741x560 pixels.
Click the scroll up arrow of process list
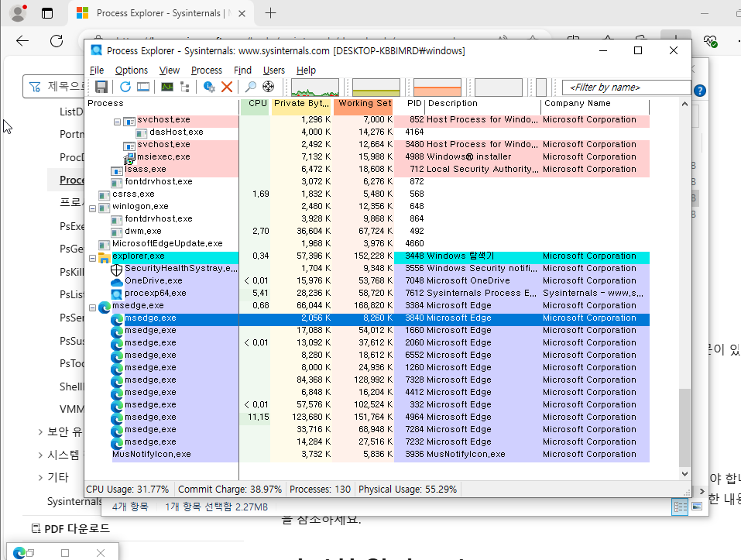click(684, 104)
